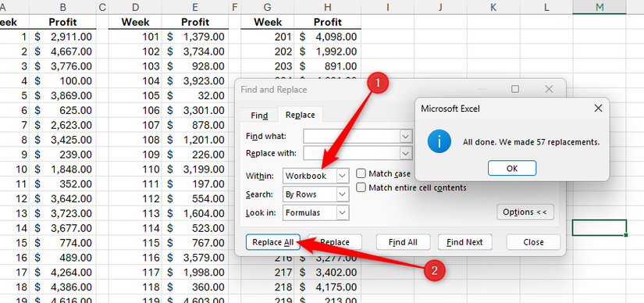Select cell with profit 891.00
The height and width of the screenshot is (303, 644).
coord(327,66)
